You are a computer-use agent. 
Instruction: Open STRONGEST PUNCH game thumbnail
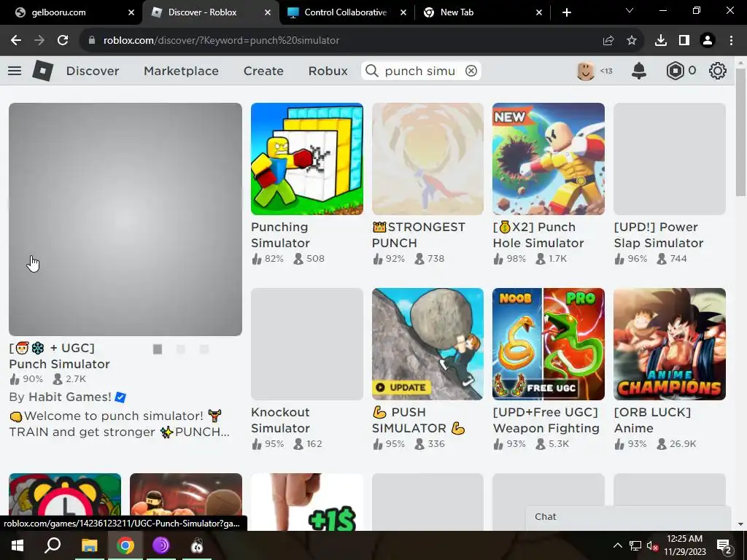[x=427, y=158]
